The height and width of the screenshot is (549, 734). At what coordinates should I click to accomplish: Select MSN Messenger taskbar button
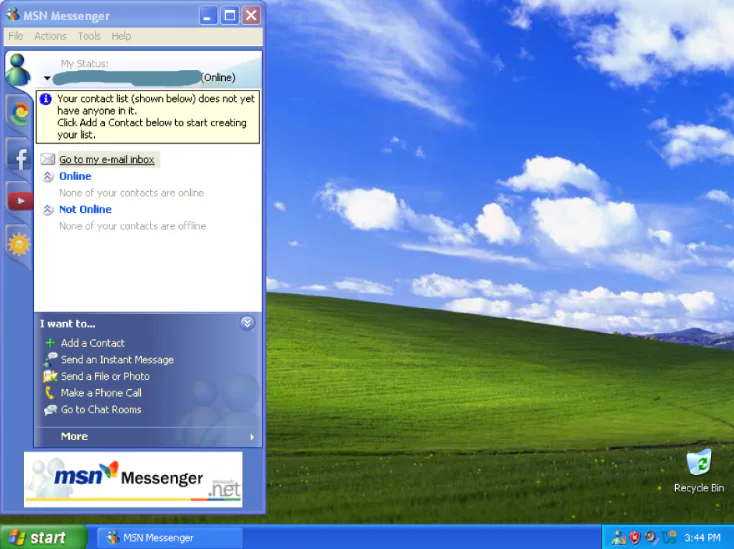coord(170,538)
